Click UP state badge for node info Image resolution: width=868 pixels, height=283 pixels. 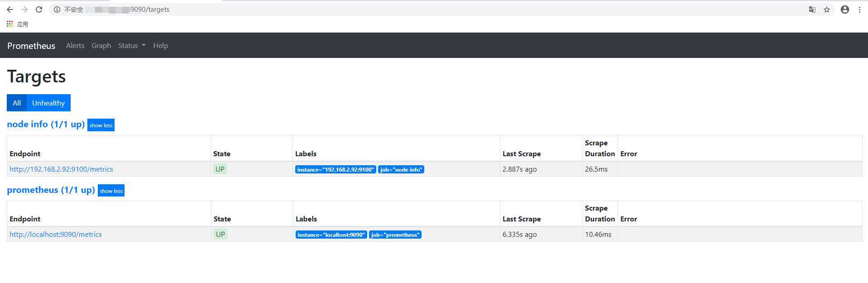pyautogui.click(x=220, y=169)
